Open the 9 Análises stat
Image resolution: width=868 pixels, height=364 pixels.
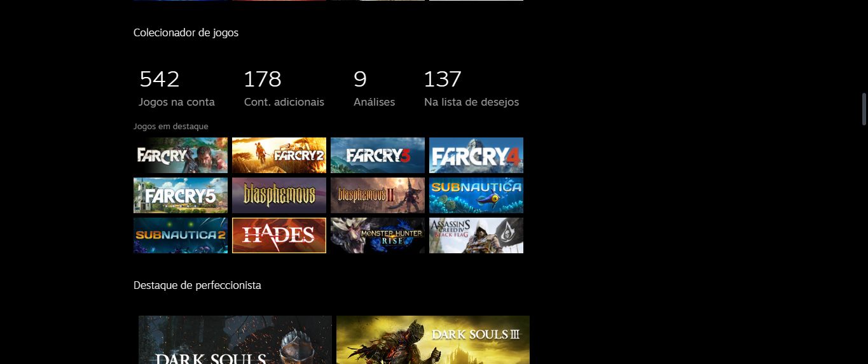[x=374, y=88]
